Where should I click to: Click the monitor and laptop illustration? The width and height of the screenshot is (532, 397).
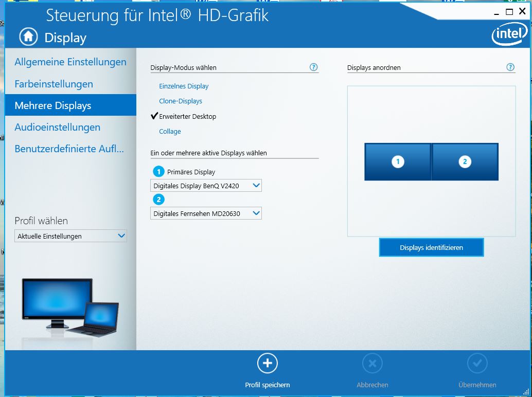click(70, 307)
